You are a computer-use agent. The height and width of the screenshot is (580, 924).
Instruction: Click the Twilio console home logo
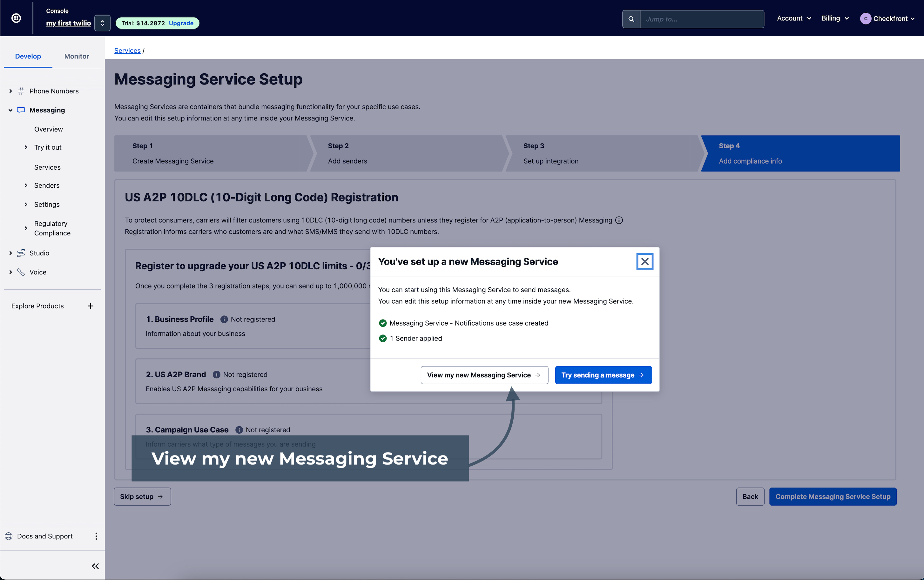point(16,18)
